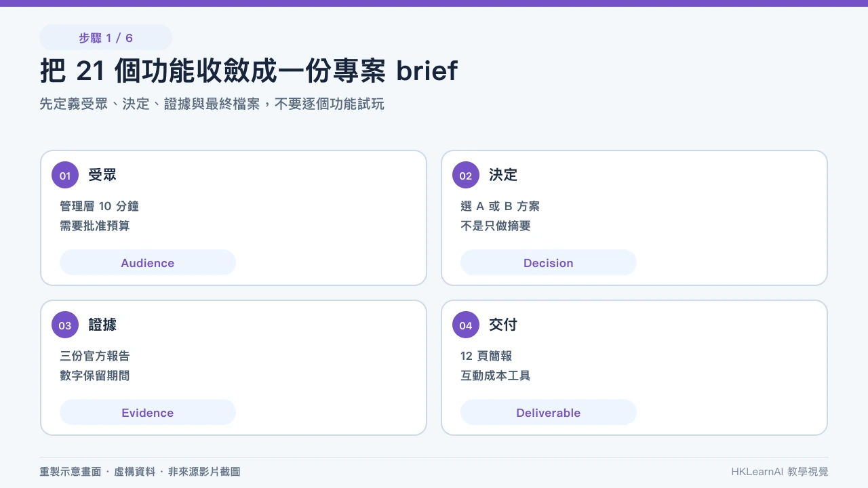Click the 證據 card heading
The height and width of the screenshot is (488, 868).
click(102, 325)
